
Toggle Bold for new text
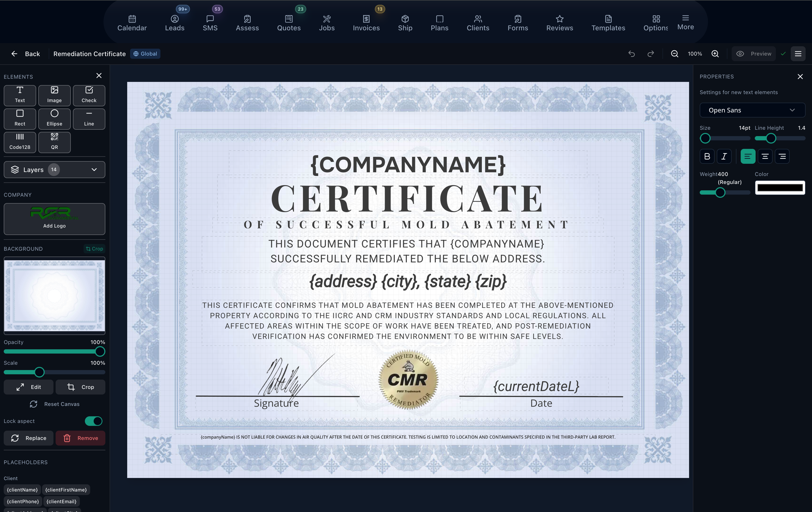click(x=707, y=156)
